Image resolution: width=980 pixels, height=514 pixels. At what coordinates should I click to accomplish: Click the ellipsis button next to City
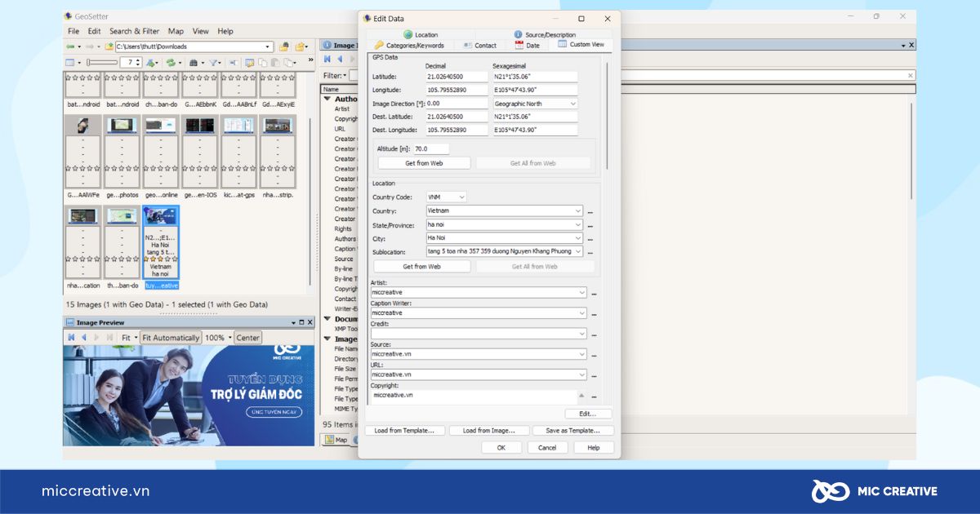pos(590,238)
